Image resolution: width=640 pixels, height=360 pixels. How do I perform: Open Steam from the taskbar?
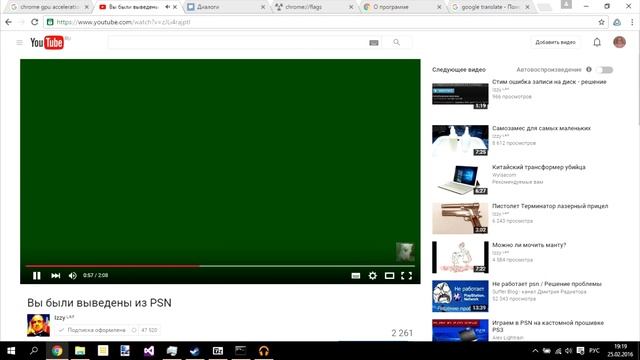point(195,351)
